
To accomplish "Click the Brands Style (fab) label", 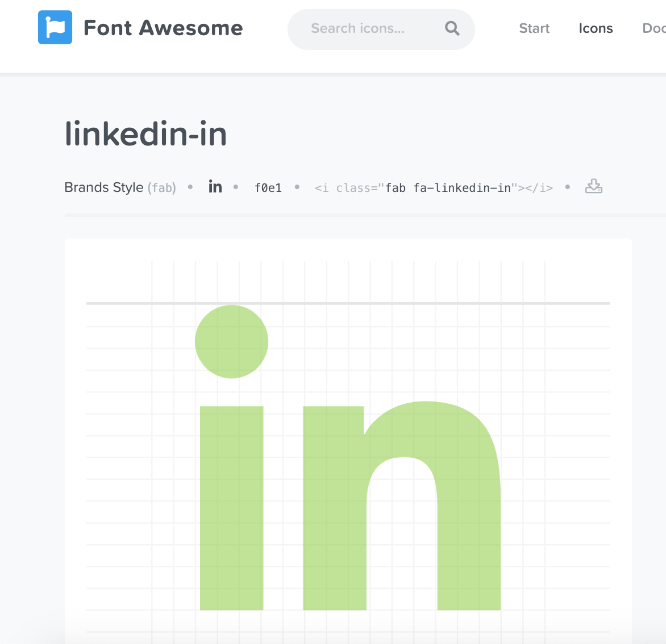I will (120, 187).
